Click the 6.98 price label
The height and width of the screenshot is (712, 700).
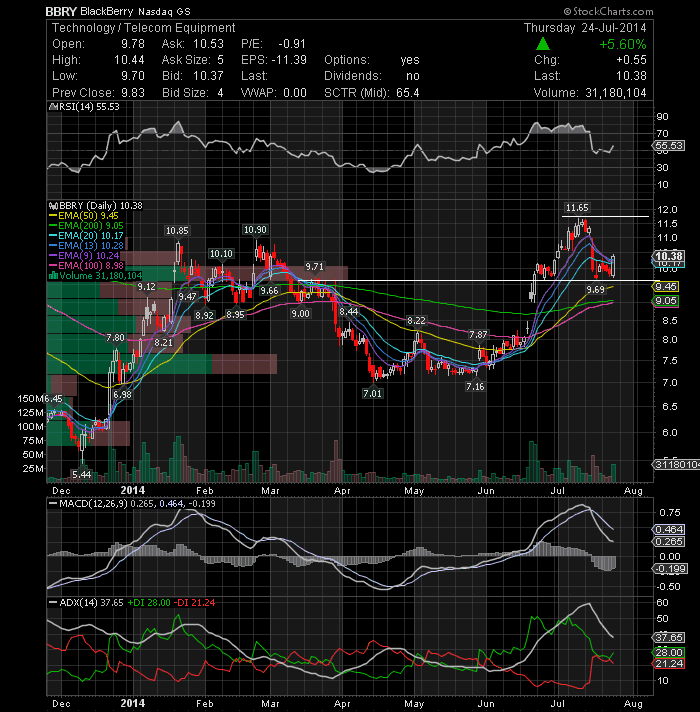pos(122,395)
